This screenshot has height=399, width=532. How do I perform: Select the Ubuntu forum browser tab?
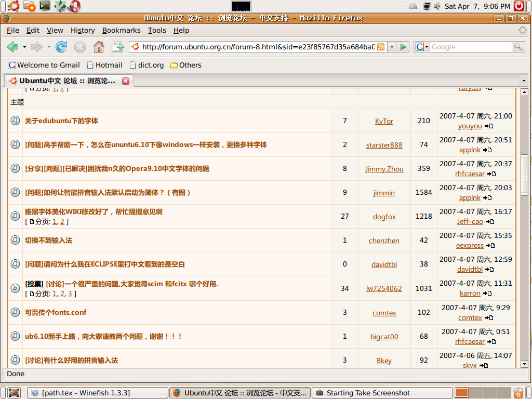point(69,81)
